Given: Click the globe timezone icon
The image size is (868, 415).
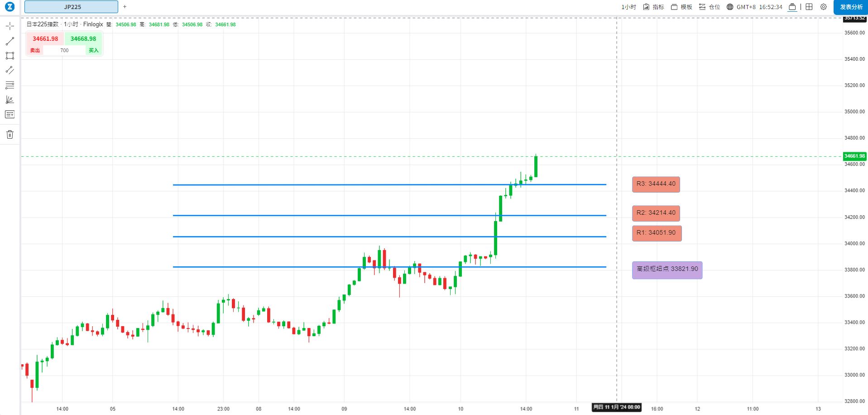Looking at the screenshot, I should click(730, 7).
